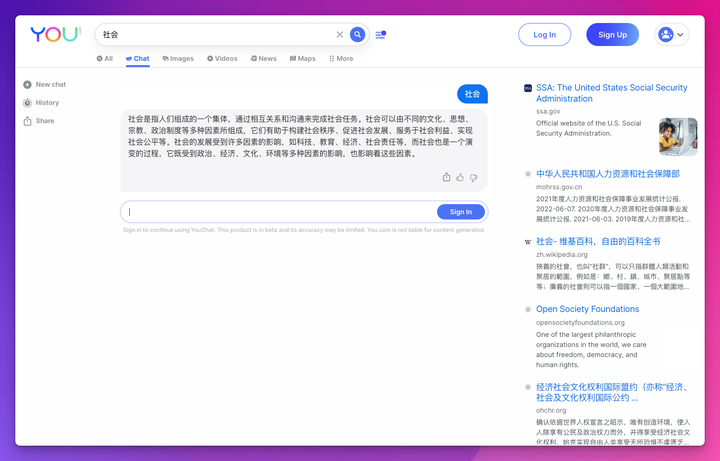
Task: Clear the search box with X icon
Action: pyautogui.click(x=340, y=34)
